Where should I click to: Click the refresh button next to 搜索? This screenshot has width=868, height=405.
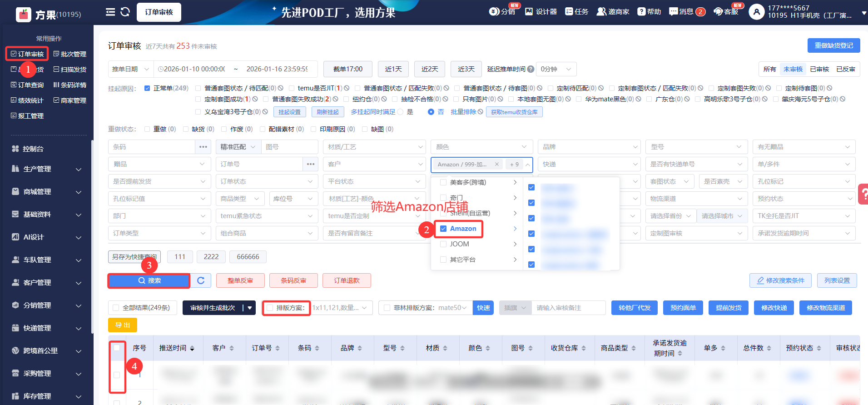click(x=201, y=280)
